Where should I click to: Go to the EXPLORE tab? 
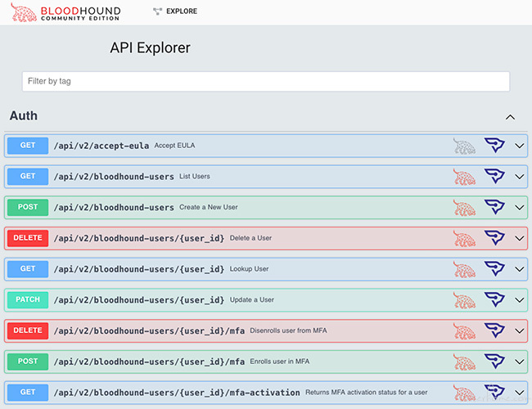[x=182, y=11]
